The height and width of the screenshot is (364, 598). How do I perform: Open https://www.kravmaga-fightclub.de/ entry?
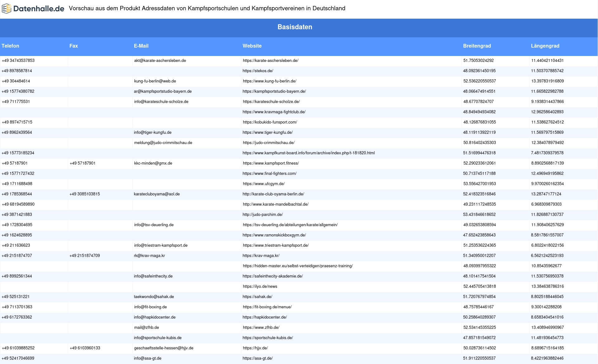point(274,112)
